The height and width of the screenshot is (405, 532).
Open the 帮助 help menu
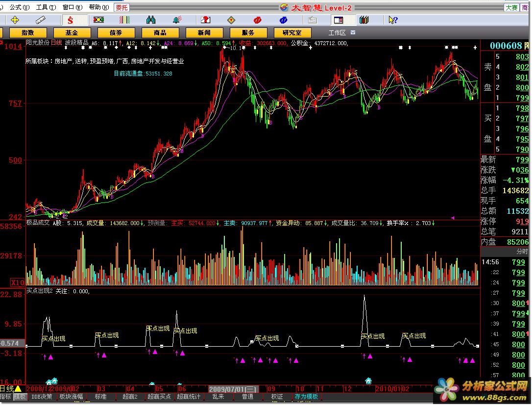(x=98, y=7)
